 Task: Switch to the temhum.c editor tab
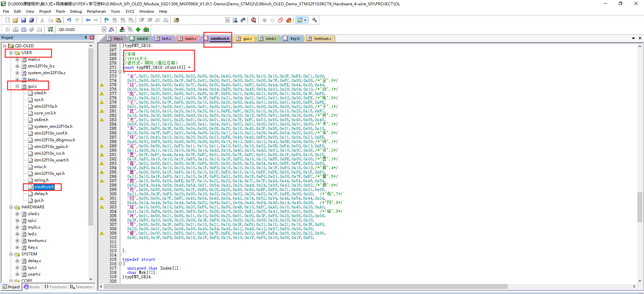[x=319, y=39]
